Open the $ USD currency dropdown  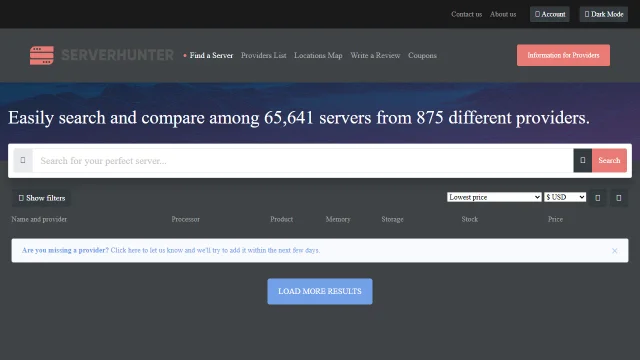click(x=565, y=197)
